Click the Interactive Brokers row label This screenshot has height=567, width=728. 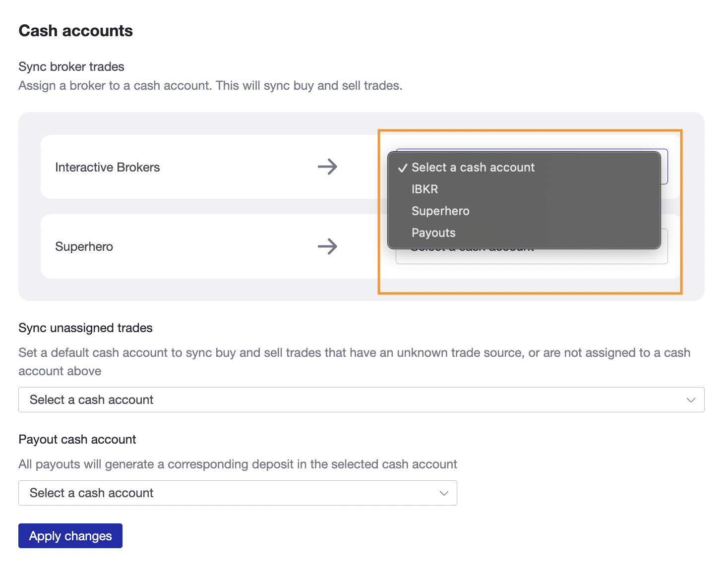pyautogui.click(x=108, y=168)
